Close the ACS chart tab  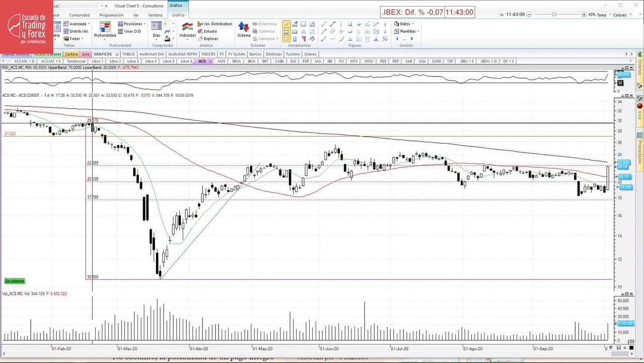pos(210,61)
